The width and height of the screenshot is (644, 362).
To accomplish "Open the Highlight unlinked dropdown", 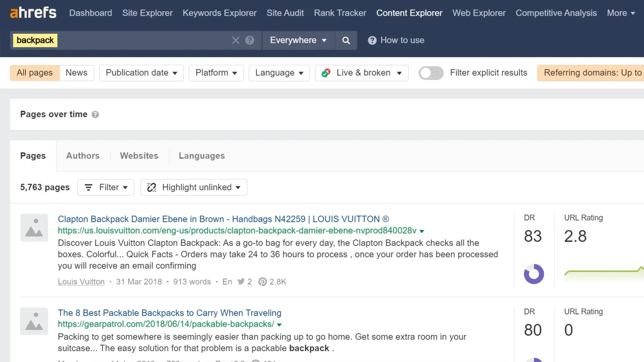I will [x=194, y=187].
